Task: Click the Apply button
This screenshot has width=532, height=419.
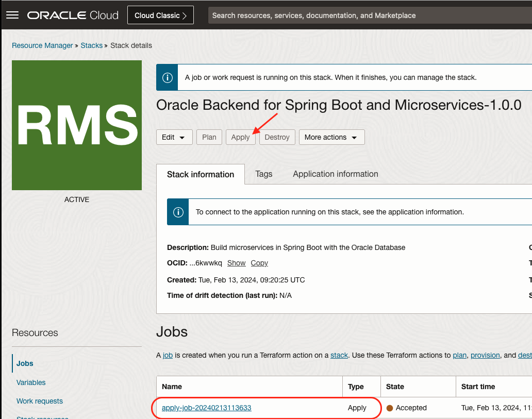Action: (x=240, y=137)
